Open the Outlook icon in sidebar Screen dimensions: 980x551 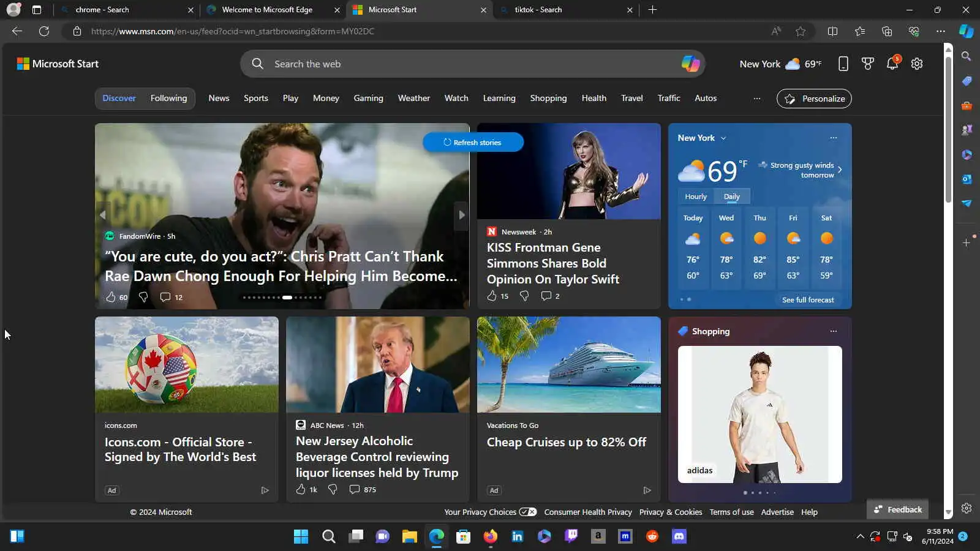967,179
